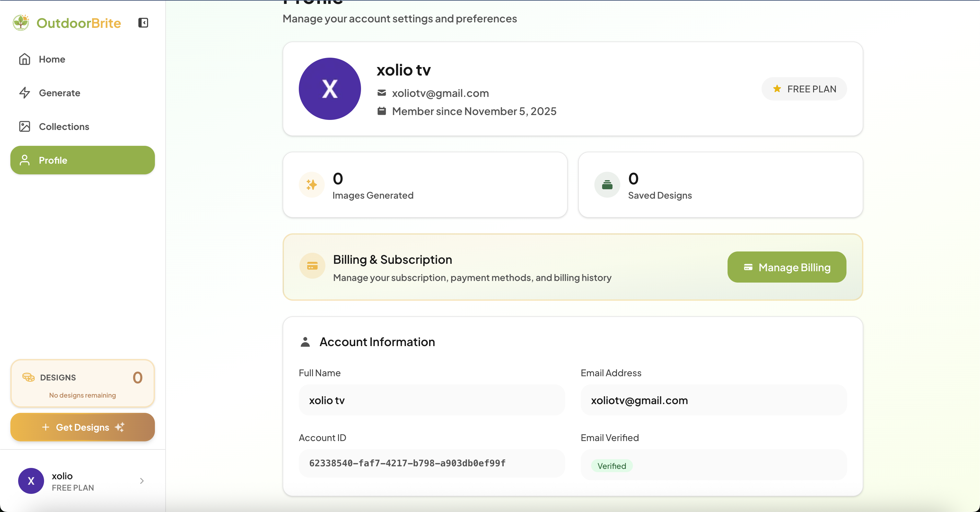Click the OutdoorBrite leaf logo icon
The height and width of the screenshot is (512, 980).
click(21, 23)
